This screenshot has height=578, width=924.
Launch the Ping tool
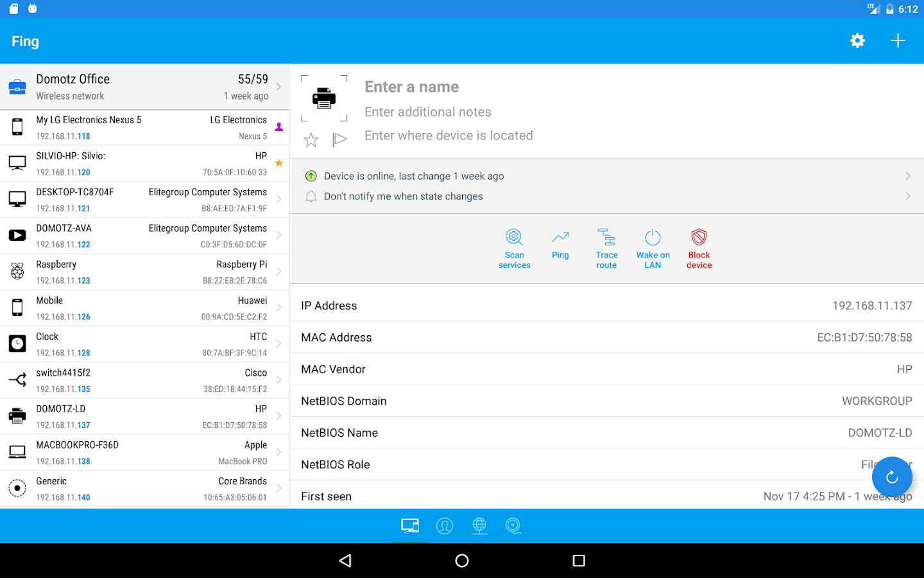[560, 245]
